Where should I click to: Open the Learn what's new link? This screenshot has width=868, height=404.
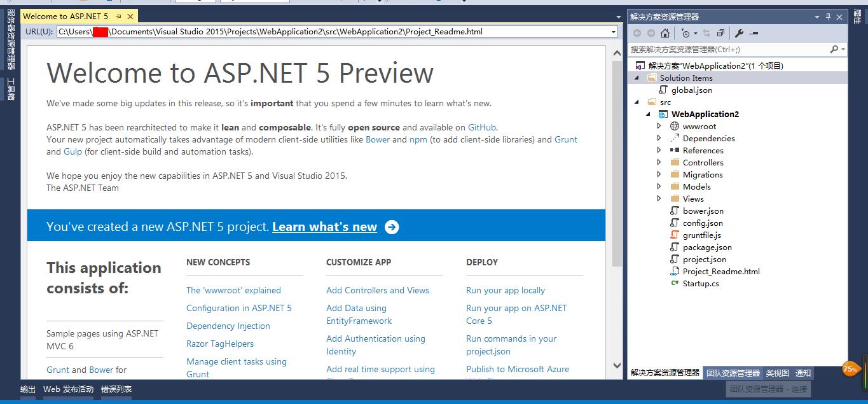click(324, 227)
